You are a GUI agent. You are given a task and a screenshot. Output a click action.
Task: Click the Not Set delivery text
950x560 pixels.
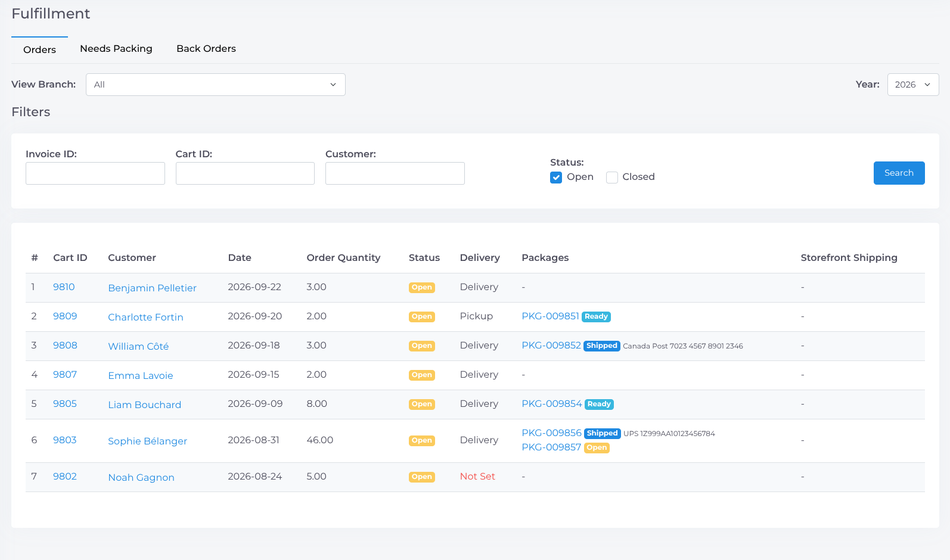(x=477, y=477)
